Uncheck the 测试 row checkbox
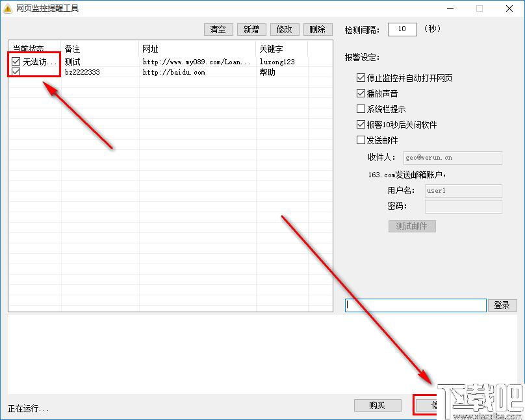525x420 pixels. click(x=16, y=61)
